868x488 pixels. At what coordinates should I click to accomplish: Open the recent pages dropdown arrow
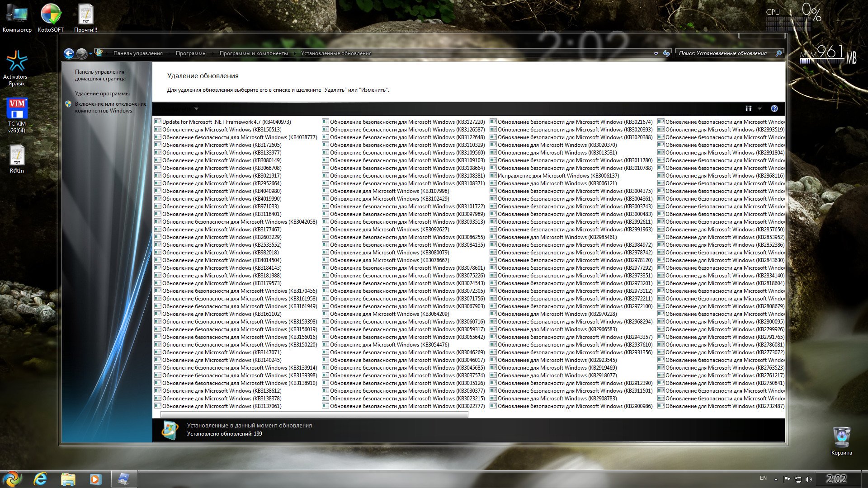(x=90, y=54)
